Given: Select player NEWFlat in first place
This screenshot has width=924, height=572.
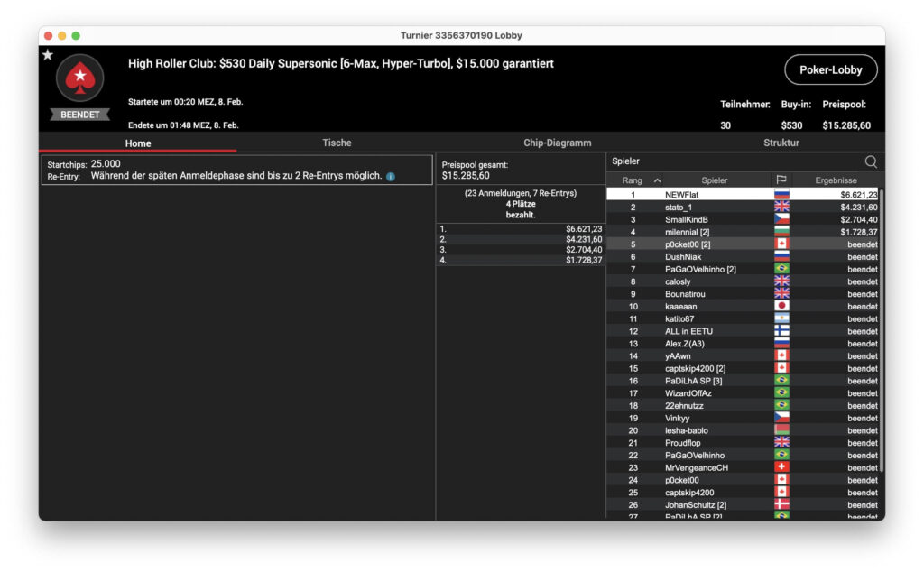Looking at the screenshot, I should [681, 194].
